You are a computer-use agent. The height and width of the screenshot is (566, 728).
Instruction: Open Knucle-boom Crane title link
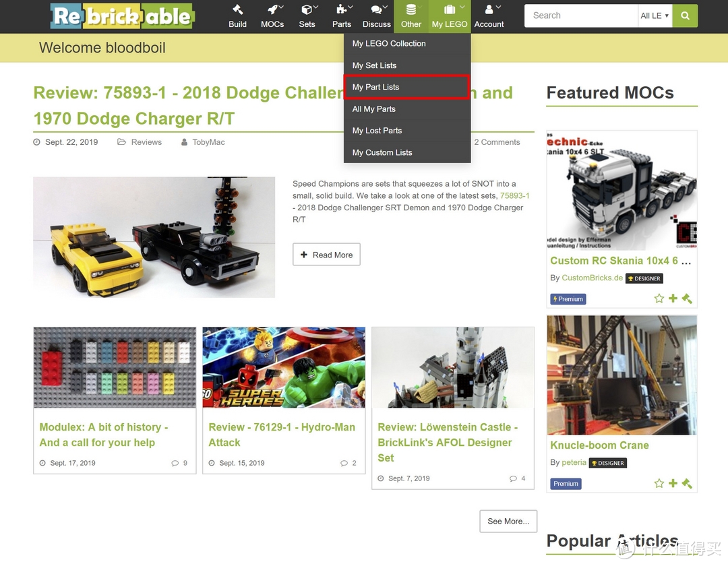pos(599,445)
